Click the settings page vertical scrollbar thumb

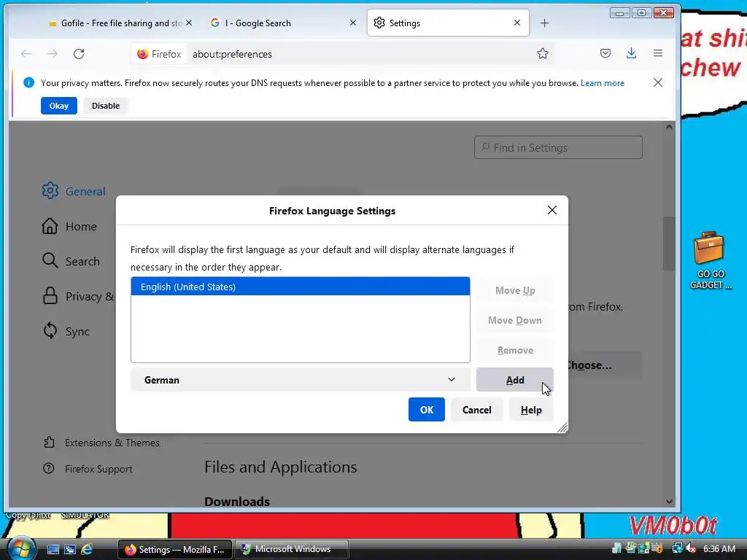pos(669,243)
